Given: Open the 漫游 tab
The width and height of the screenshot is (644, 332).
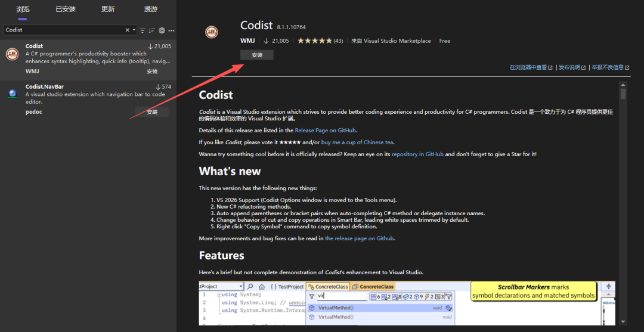Looking at the screenshot, I should [x=150, y=9].
